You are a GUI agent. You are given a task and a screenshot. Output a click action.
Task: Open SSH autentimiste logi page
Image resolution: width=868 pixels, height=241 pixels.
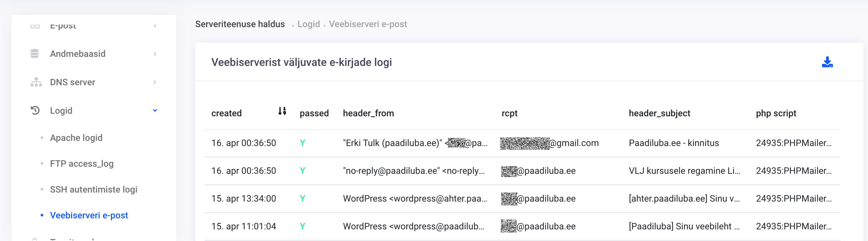93,189
